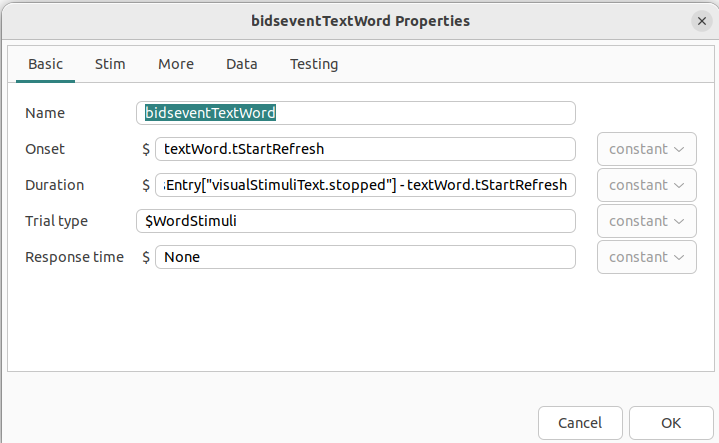This screenshot has height=443, width=719.
Task: Click the dialog title bidseventTextWord Properties
Action: [360, 21]
